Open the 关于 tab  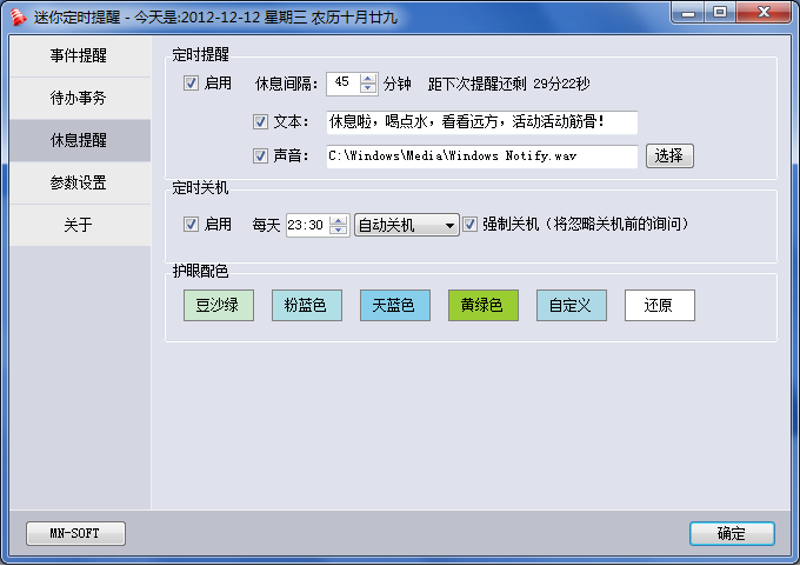(x=80, y=225)
